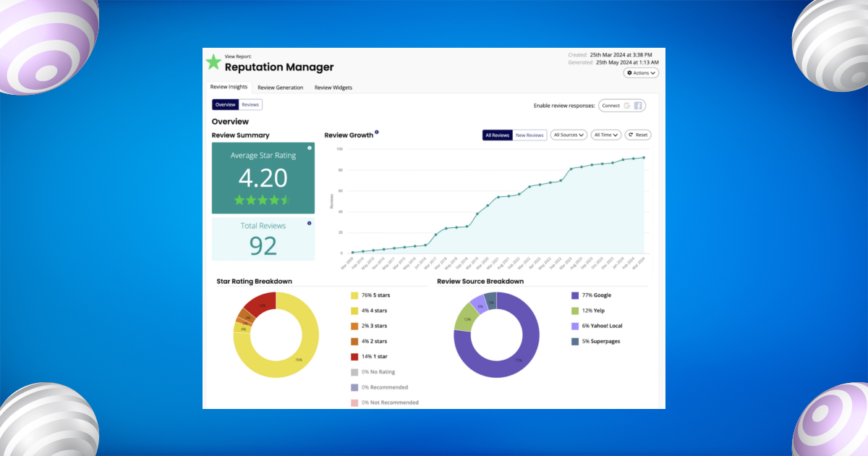This screenshot has height=456, width=868.
Task: Click the Google icon in the Connect button
Action: 627,106
